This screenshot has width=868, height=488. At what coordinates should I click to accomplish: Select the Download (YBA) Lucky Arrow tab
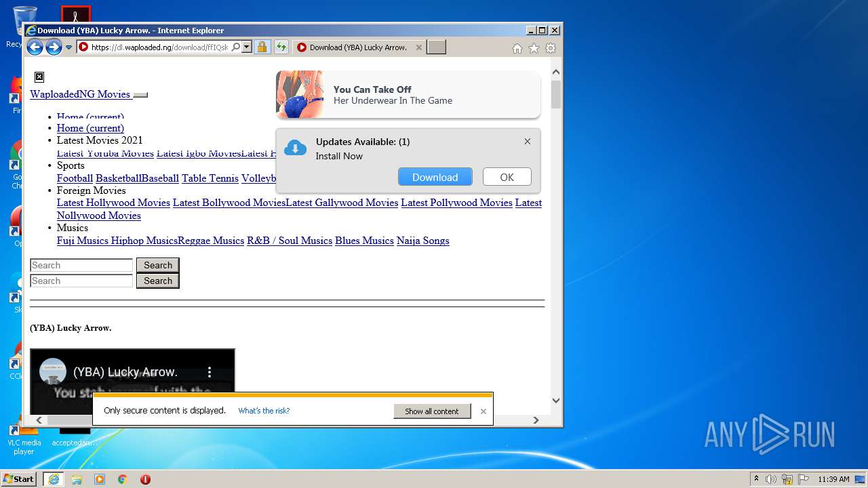[358, 47]
